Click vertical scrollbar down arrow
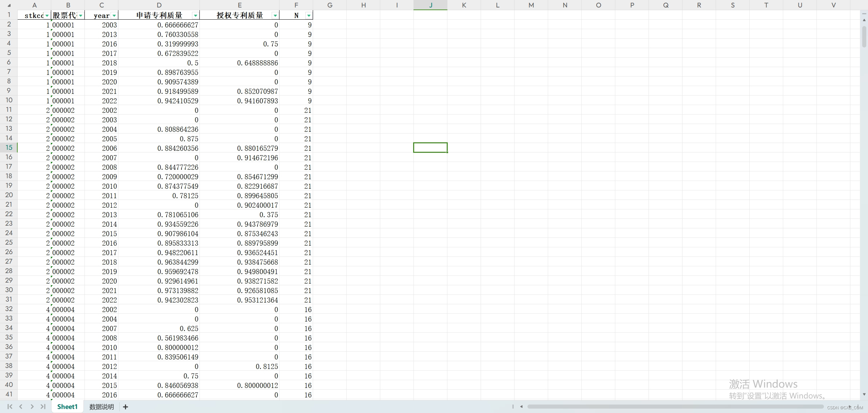Image resolution: width=868 pixels, height=413 pixels. (x=864, y=394)
